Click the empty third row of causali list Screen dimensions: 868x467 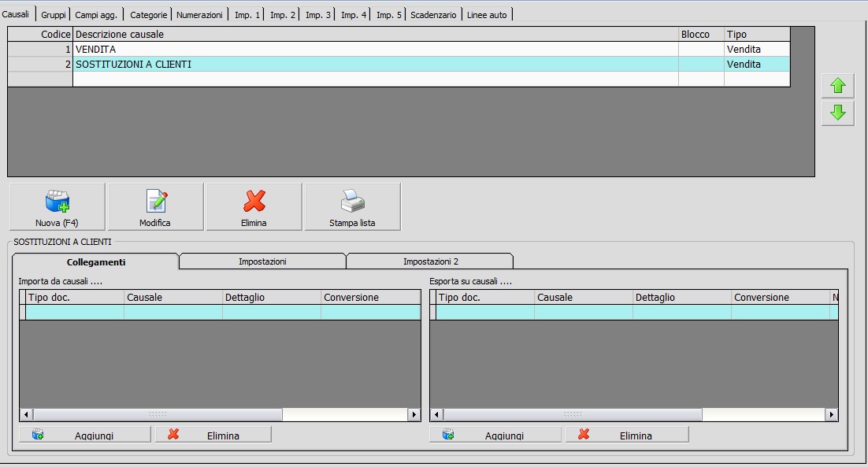(399, 79)
